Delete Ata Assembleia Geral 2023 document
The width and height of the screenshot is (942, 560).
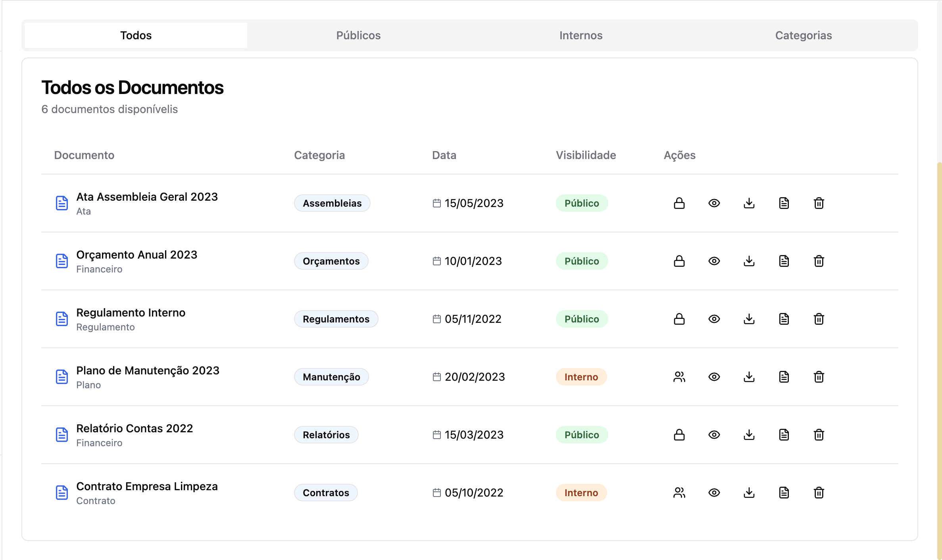819,203
